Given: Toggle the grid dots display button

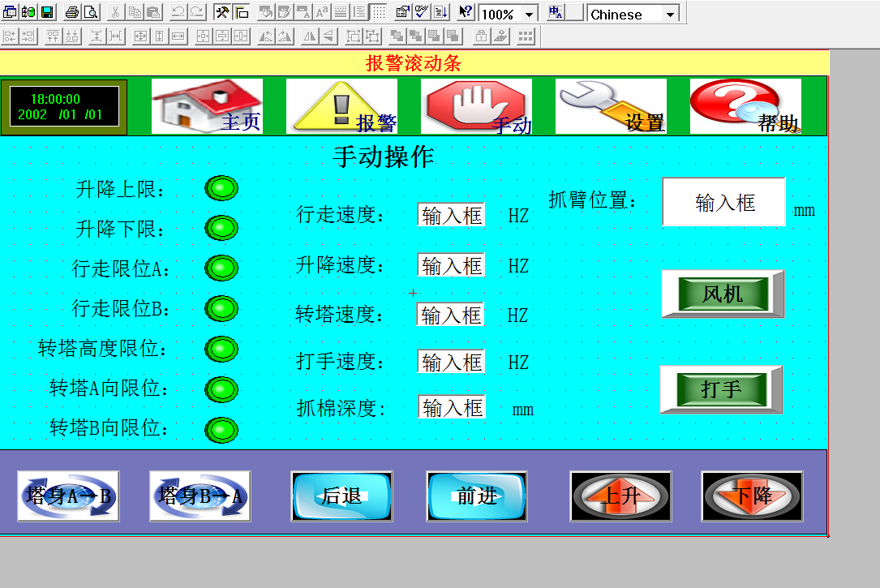Looking at the screenshot, I should pos(379,13).
